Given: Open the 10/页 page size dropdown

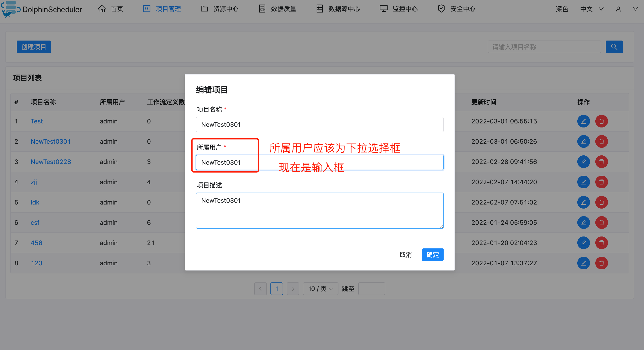Looking at the screenshot, I should 320,289.
